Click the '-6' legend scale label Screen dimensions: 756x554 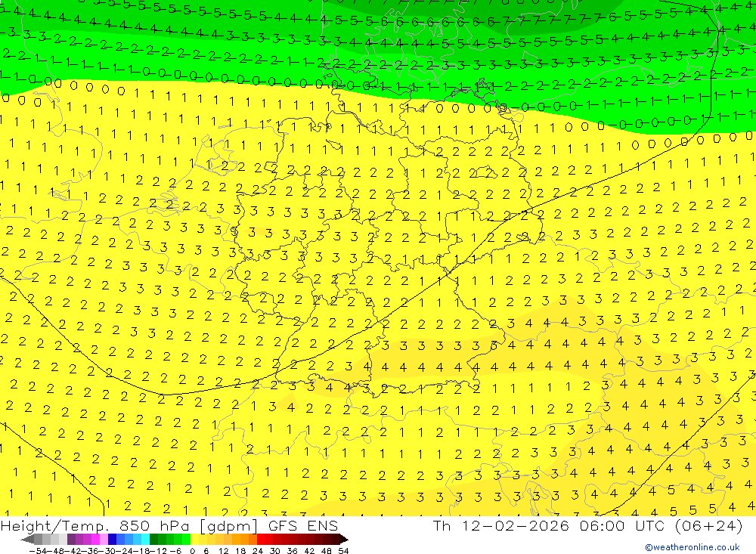175,551
